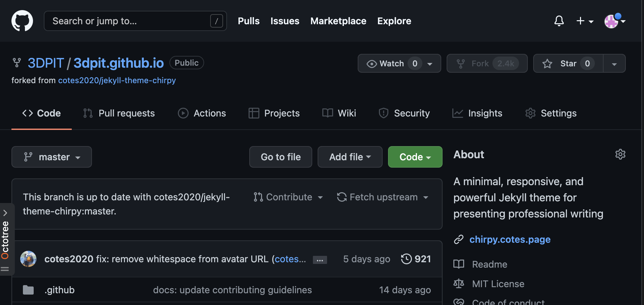Open Explore in the header
The width and height of the screenshot is (644, 305).
point(394,21)
